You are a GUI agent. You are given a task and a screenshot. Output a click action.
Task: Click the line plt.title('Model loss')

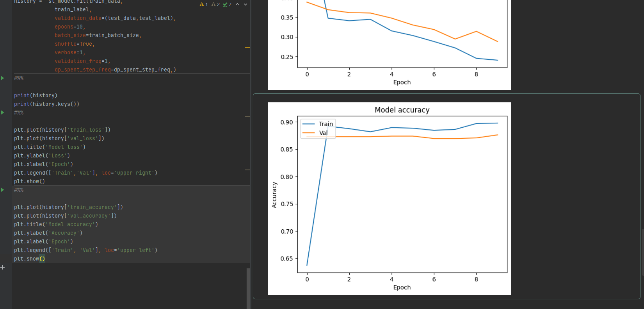(x=50, y=147)
